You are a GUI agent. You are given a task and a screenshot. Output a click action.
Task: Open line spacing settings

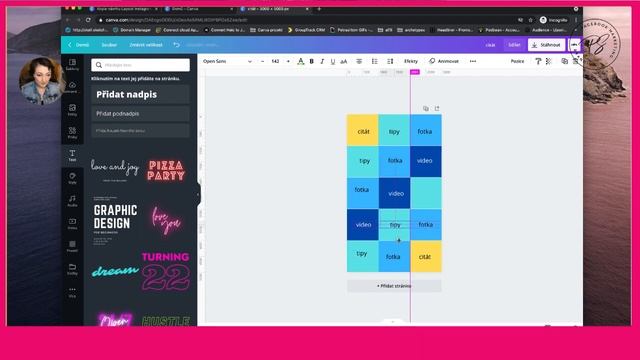390,61
